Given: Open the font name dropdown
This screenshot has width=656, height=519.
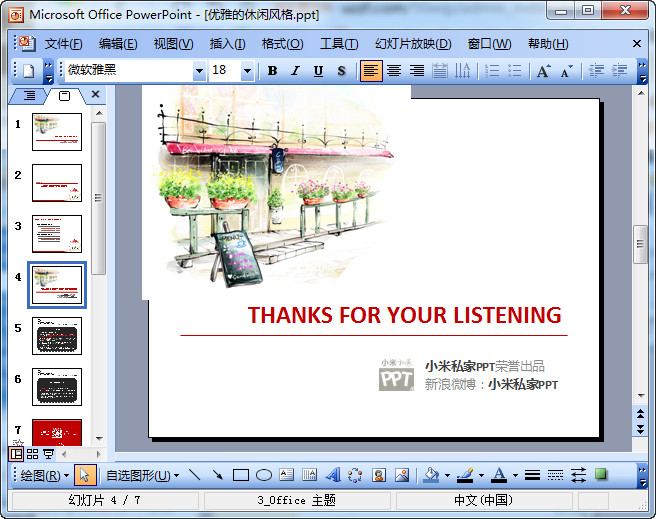Looking at the screenshot, I should (x=199, y=71).
